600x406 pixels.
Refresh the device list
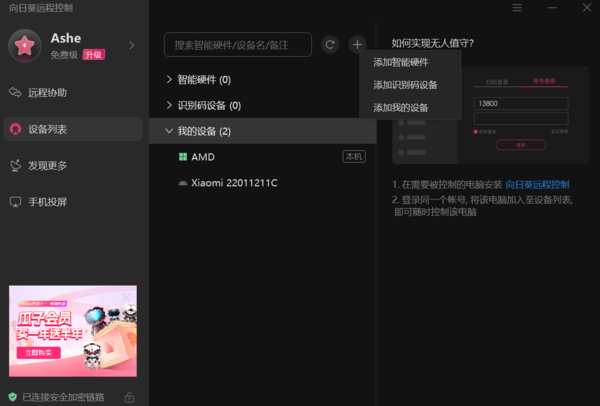(330, 45)
